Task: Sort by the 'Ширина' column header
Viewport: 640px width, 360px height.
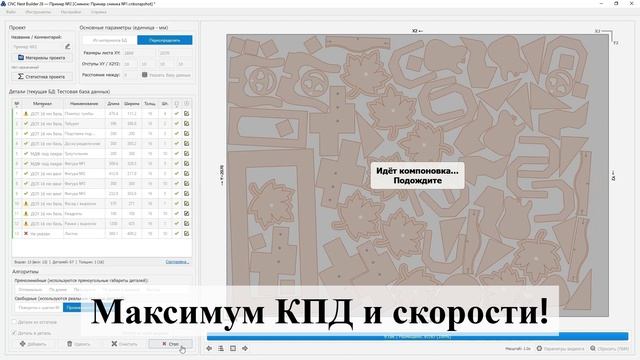Action: coord(131,104)
